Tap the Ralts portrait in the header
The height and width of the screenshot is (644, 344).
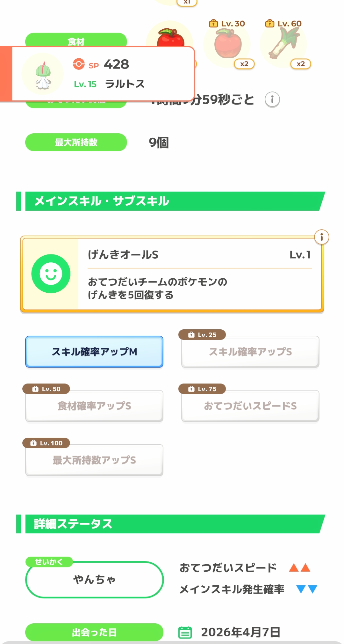tap(43, 74)
